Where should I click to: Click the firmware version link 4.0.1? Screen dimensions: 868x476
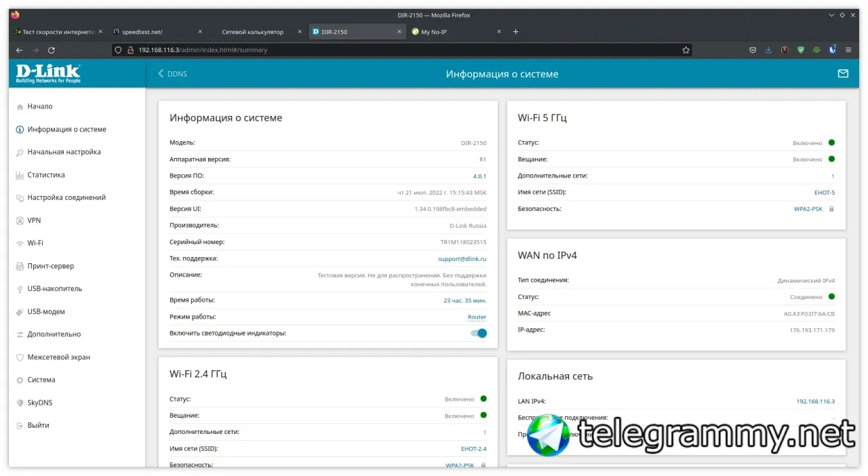[479, 176]
